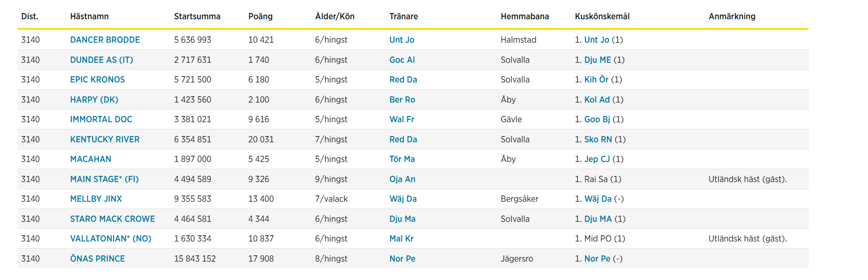Click driver Sko RN link
The width and height of the screenshot is (868, 280).
point(598,139)
